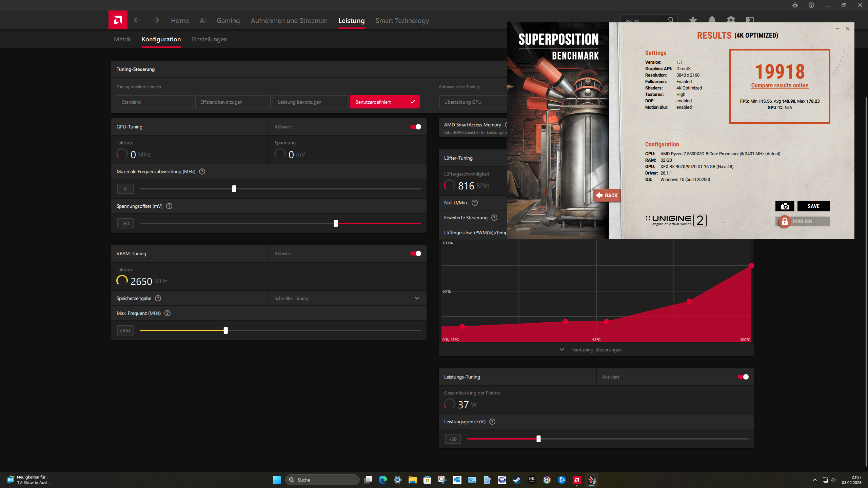
Task: Click the camera screenshot icon in Superposition
Action: tap(785, 206)
